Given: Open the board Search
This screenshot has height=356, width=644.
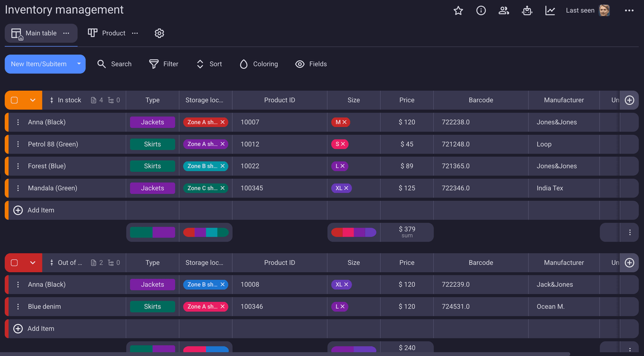Looking at the screenshot, I should 114,64.
